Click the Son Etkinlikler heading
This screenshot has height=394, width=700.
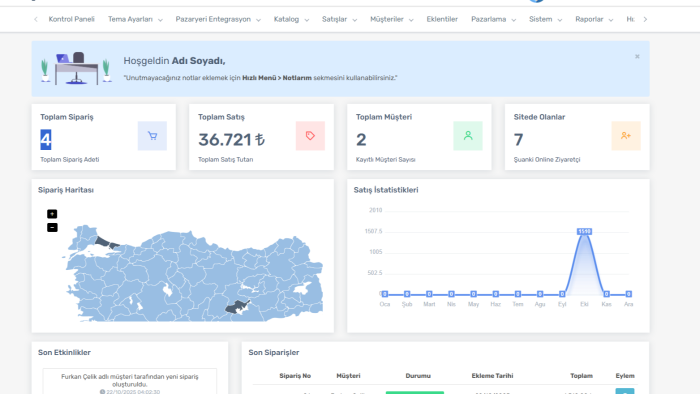[64, 353]
